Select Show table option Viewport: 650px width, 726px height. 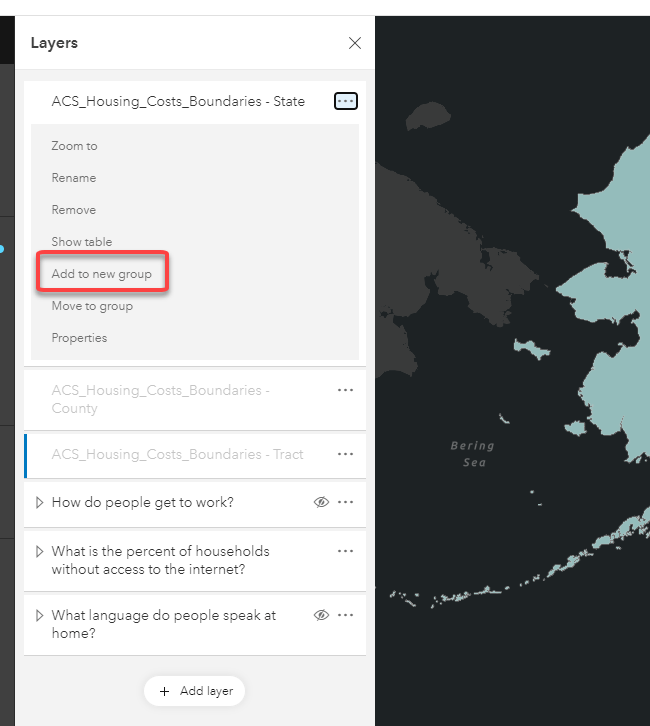tap(82, 242)
